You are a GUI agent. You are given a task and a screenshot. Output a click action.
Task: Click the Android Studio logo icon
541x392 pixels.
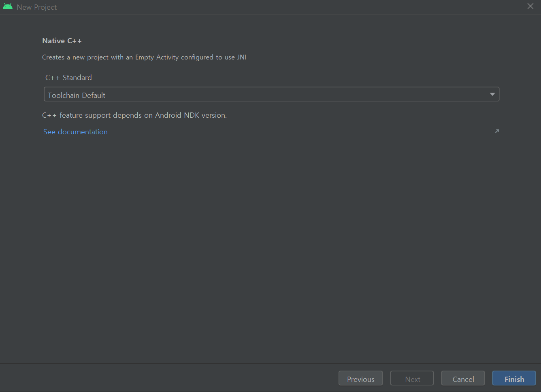click(8, 6)
